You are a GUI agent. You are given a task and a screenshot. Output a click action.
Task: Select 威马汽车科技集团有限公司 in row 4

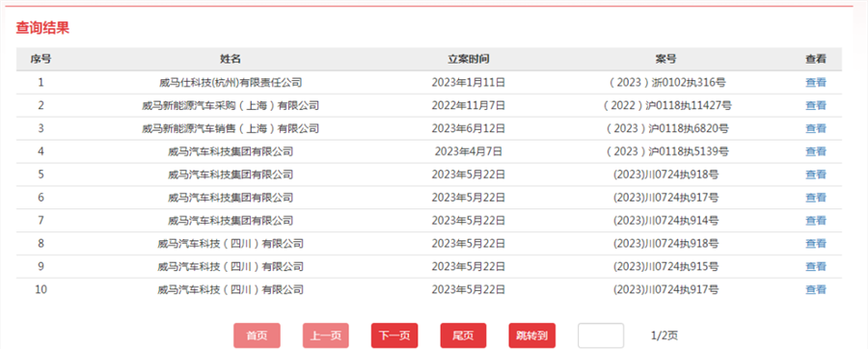[x=231, y=151]
